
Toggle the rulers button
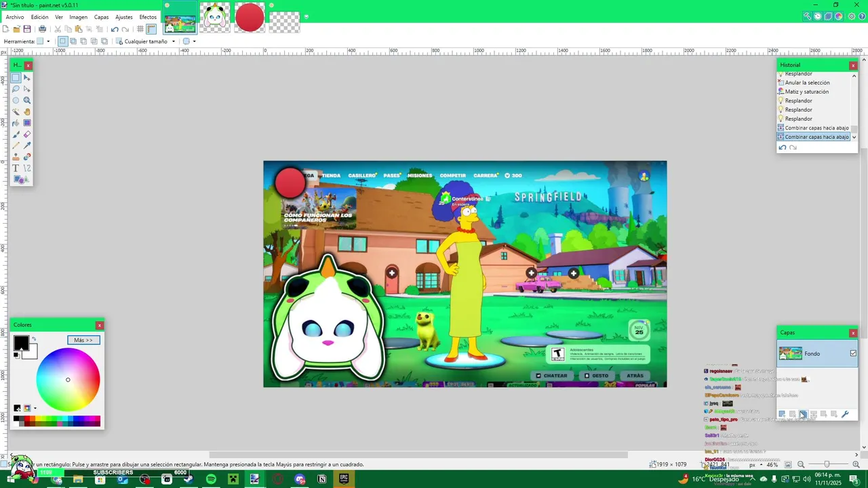click(x=151, y=29)
